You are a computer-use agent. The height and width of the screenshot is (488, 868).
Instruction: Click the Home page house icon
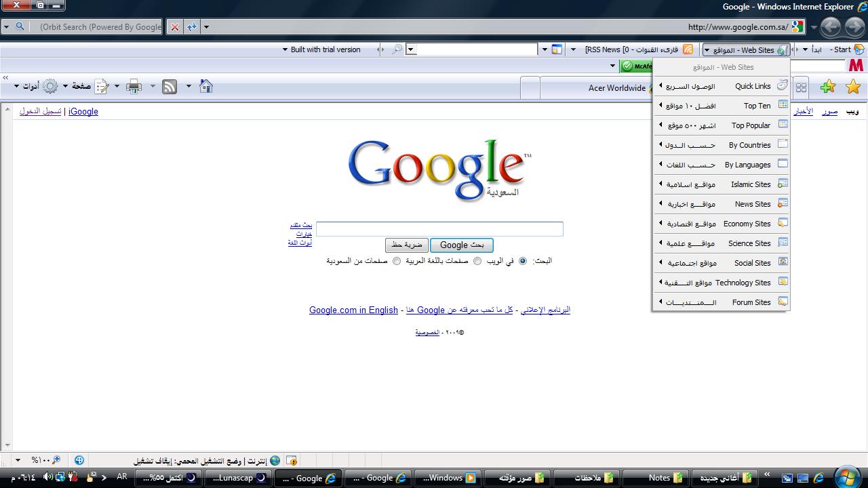click(x=206, y=86)
